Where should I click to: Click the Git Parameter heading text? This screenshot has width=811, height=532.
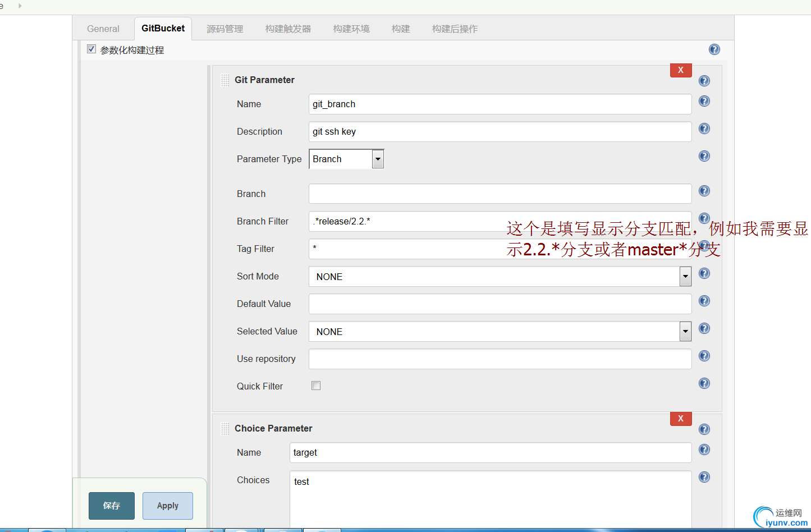pyautogui.click(x=264, y=80)
